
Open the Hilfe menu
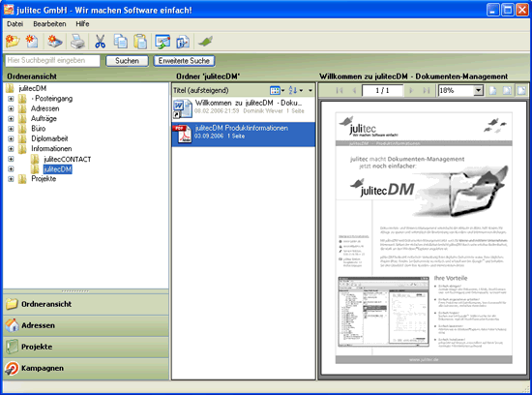click(82, 24)
